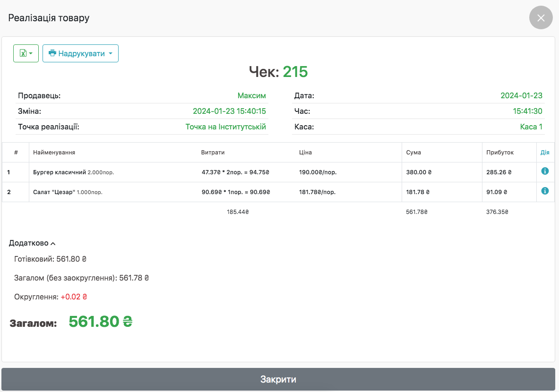
Task: Close the dialog with the X icon
Action: point(541,18)
